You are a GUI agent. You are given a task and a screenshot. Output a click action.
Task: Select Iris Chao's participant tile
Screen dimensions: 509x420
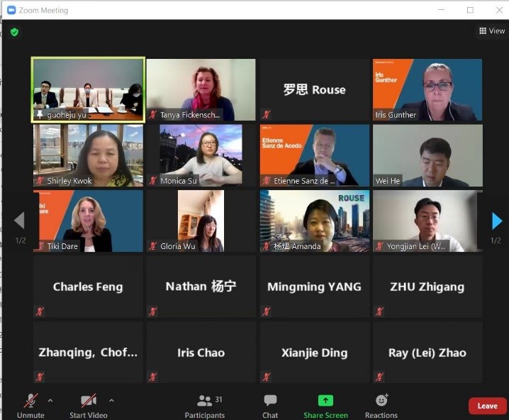point(201,353)
